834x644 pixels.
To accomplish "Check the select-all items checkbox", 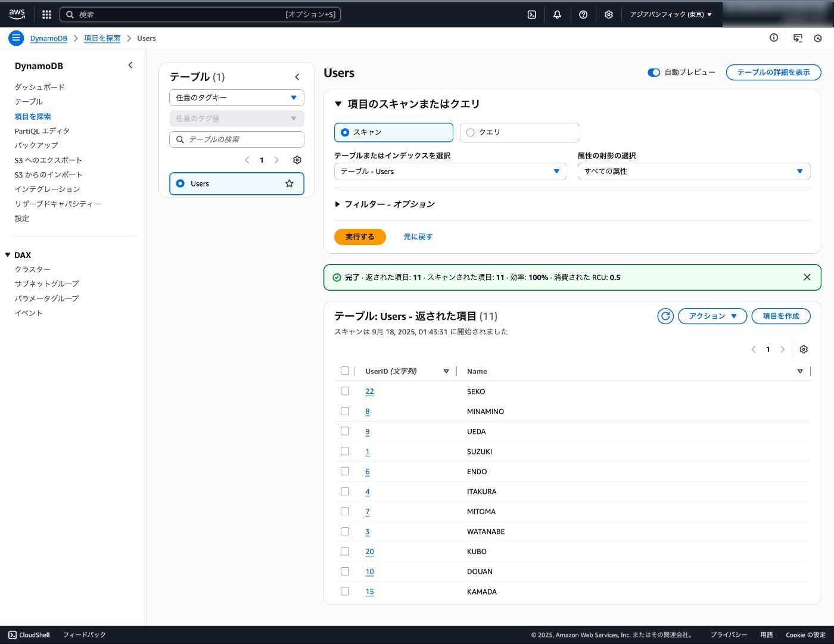I will (x=345, y=371).
